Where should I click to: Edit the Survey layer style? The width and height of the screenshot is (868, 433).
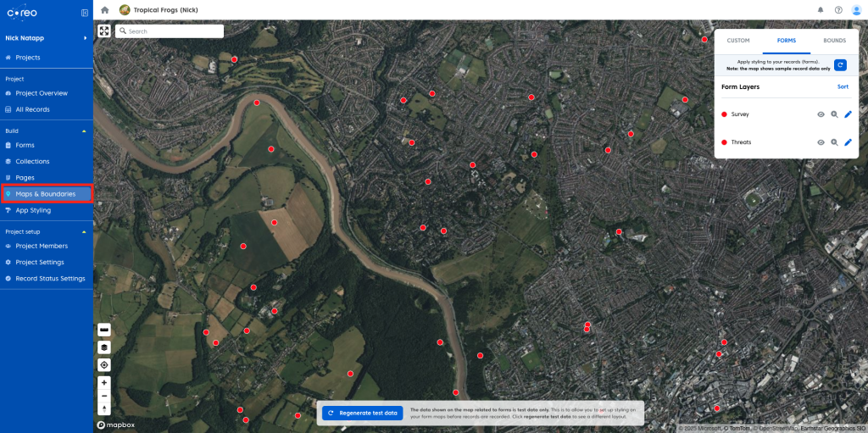[848, 114]
